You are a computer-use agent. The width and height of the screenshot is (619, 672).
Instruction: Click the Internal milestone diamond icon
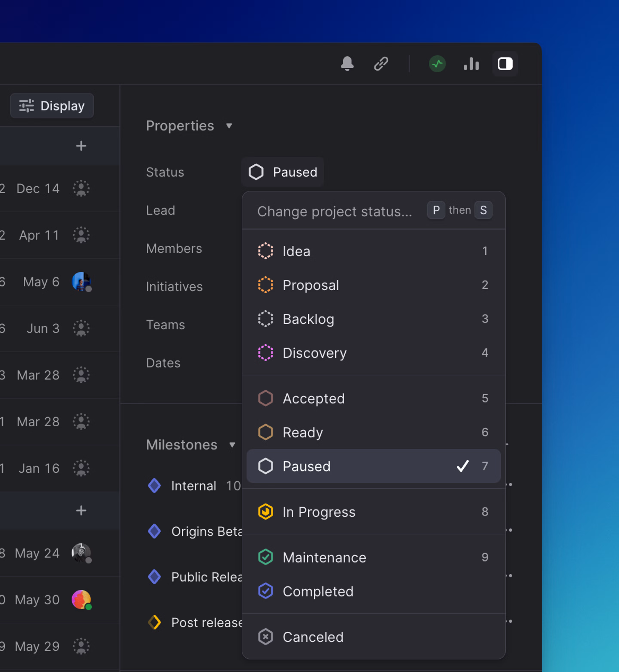154,486
